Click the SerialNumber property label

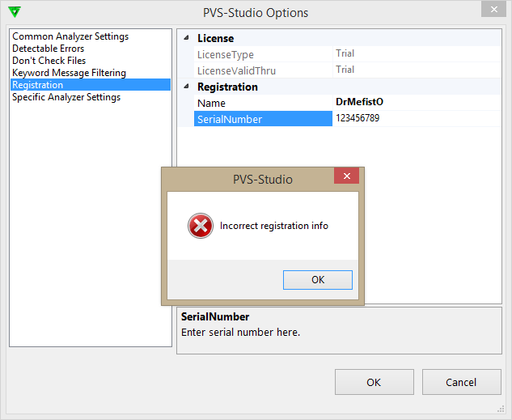click(230, 119)
